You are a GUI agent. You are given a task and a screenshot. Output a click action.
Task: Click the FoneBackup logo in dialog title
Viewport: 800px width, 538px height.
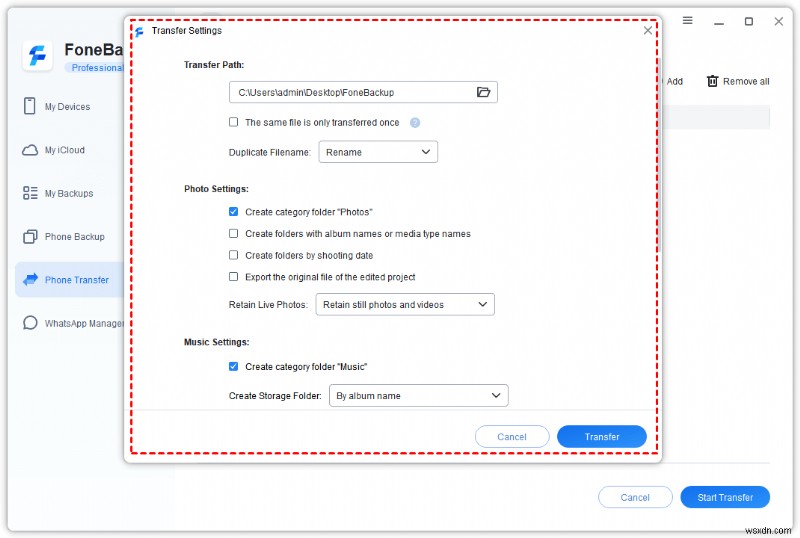pyautogui.click(x=139, y=32)
